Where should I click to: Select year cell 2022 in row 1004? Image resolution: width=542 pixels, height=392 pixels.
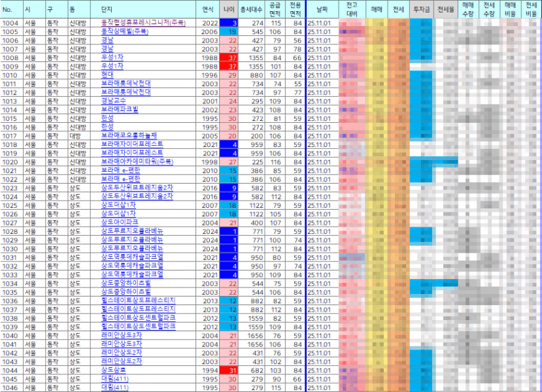(208, 23)
